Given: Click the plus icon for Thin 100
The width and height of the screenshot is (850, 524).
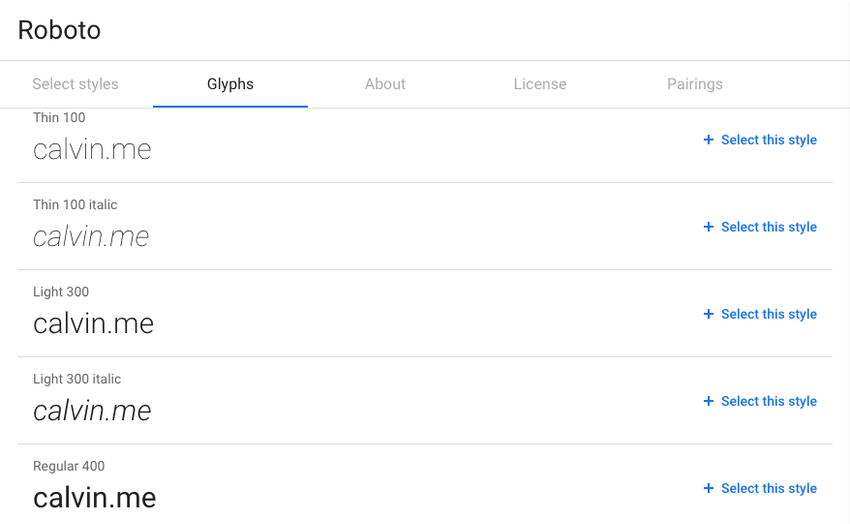Looking at the screenshot, I should pos(708,140).
